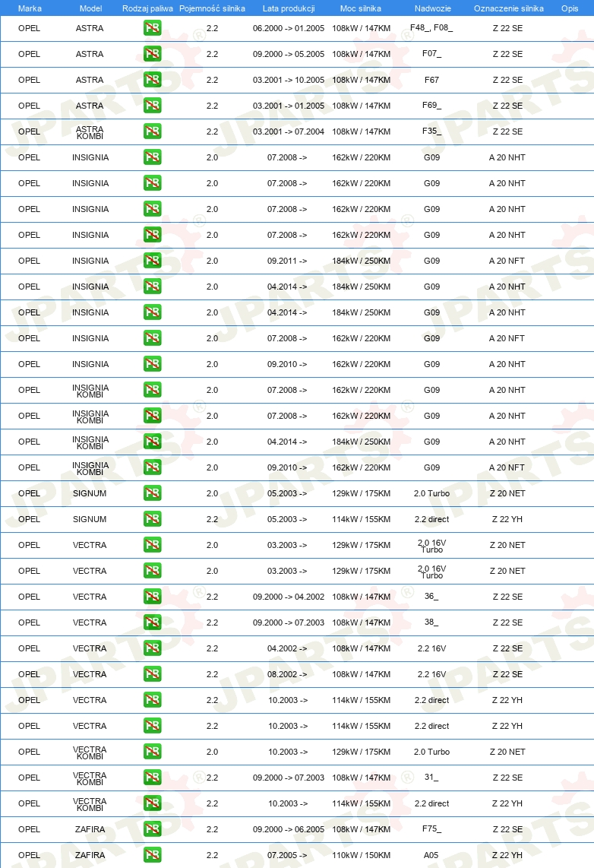Screen dimensions: 594x868
Task: Click the 31_ body code cell
Action: (431, 777)
